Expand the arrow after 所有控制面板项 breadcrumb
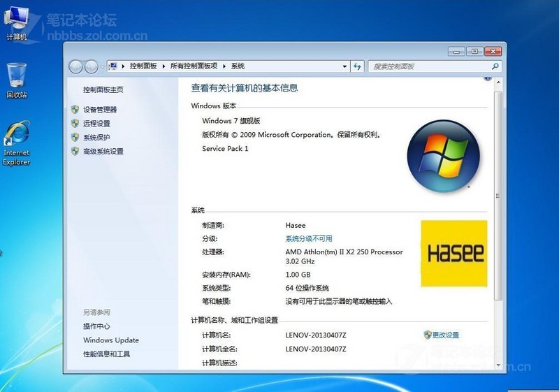559x392 pixels. 224,66
